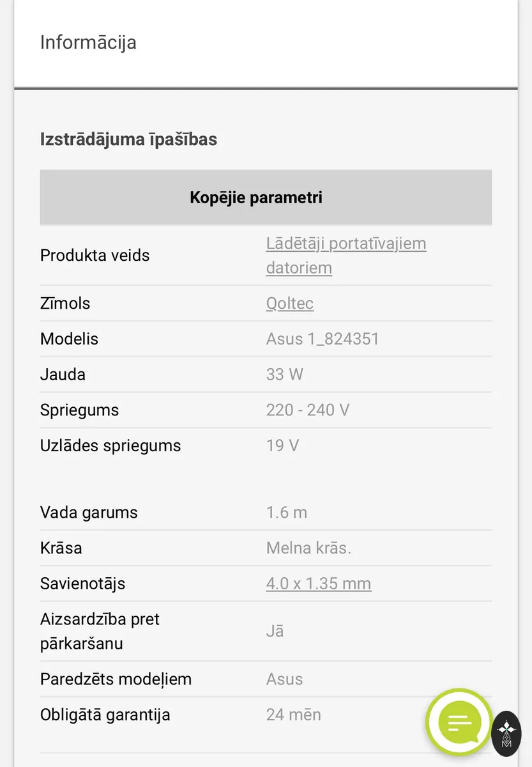
Task: Click the Obligātā garantija label
Action: 105,715
